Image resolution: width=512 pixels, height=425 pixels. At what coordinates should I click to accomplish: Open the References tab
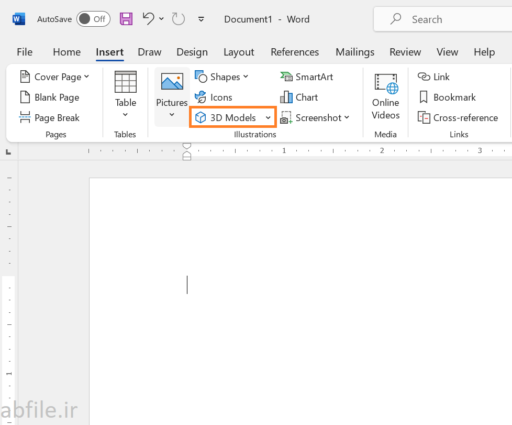click(x=295, y=52)
